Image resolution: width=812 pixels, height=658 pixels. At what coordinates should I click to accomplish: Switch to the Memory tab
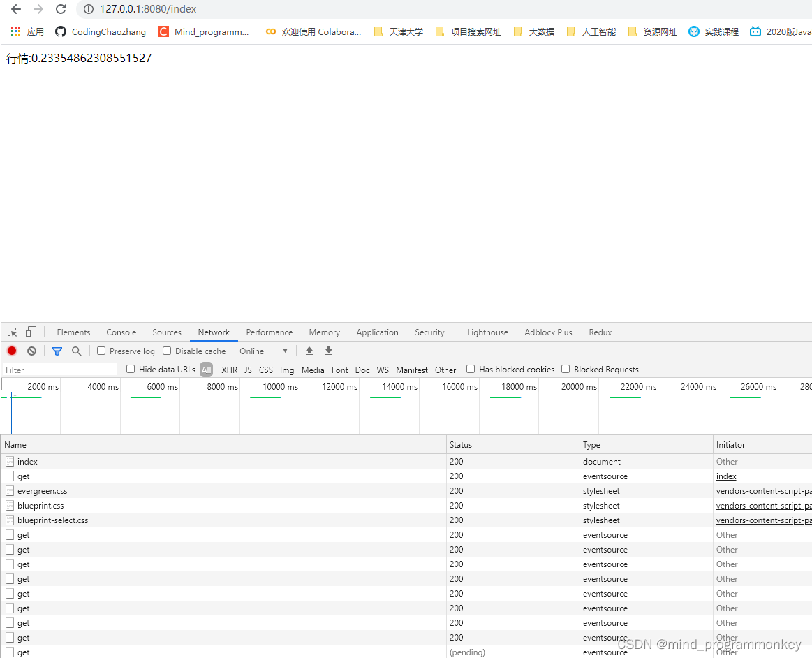pos(324,332)
